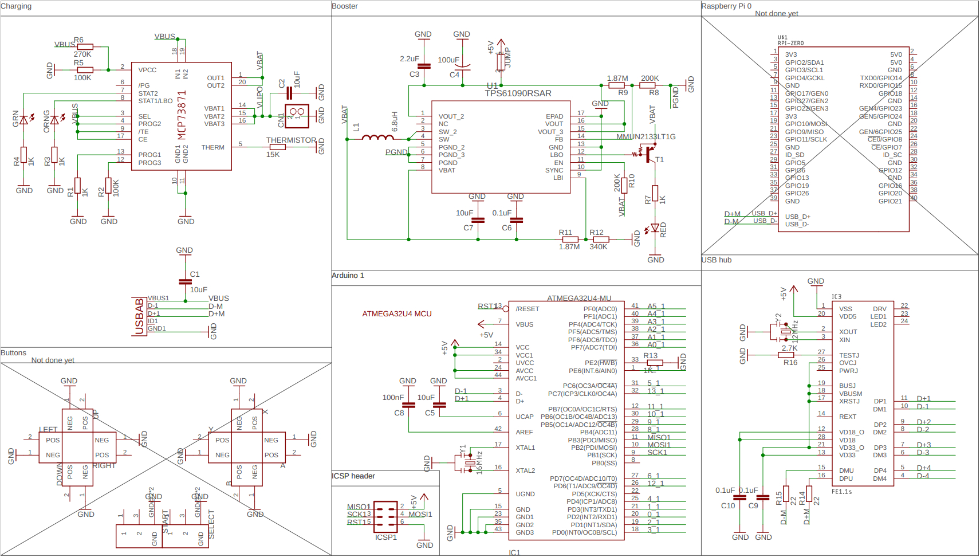Select the RPI-ZERO part name label

coord(790,43)
